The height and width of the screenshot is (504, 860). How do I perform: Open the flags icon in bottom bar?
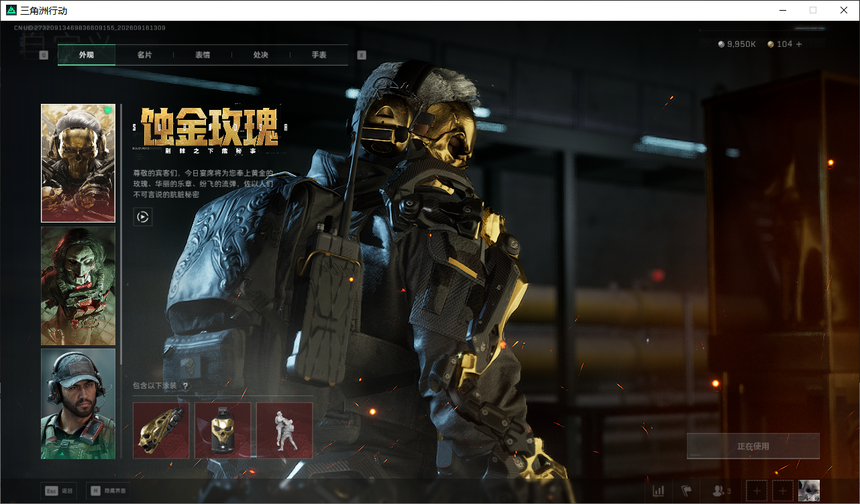pos(686,491)
